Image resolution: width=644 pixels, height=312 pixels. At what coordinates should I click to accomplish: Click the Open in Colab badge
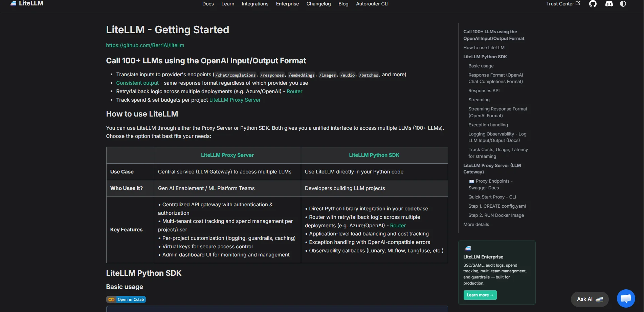click(x=126, y=299)
